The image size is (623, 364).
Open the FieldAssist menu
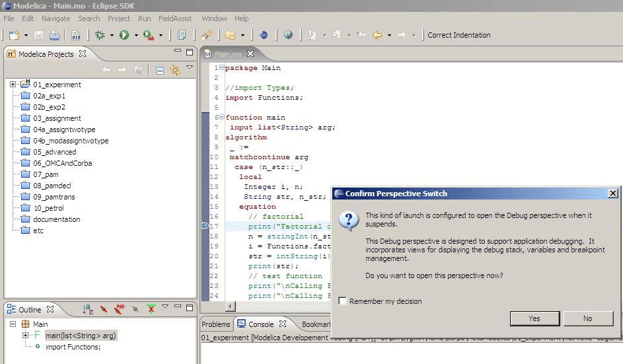pos(175,18)
